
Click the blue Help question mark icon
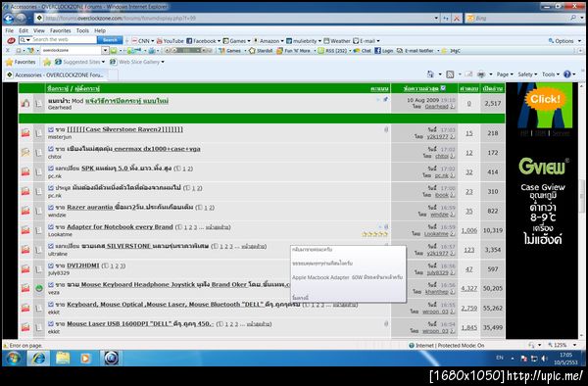[x=567, y=74]
